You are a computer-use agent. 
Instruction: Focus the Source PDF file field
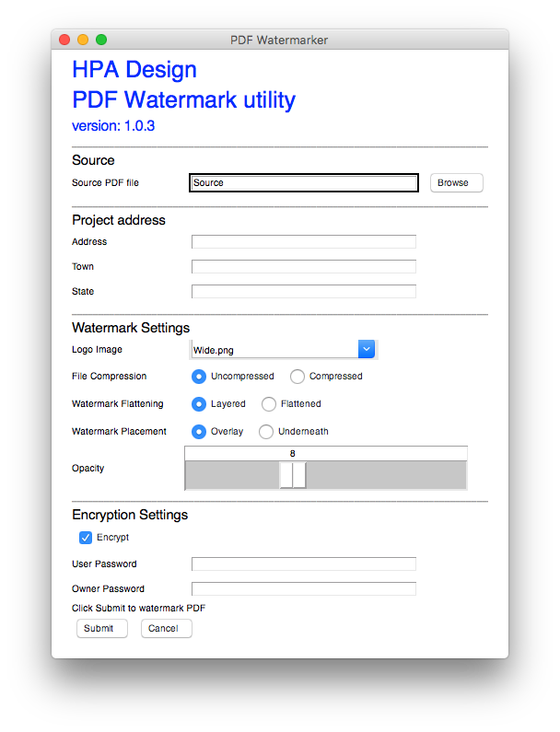pos(304,182)
